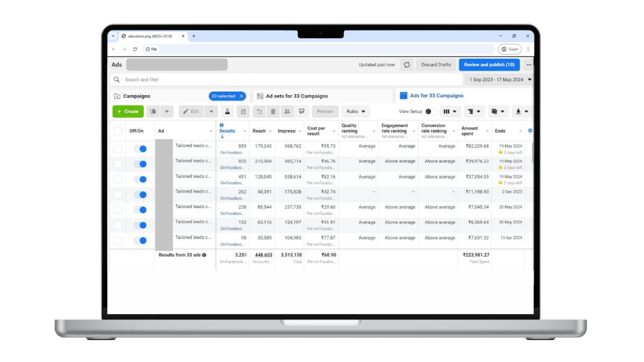This screenshot has height=362, width=644.
Task: Open the date range dropdown
Action: [x=499, y=80]
